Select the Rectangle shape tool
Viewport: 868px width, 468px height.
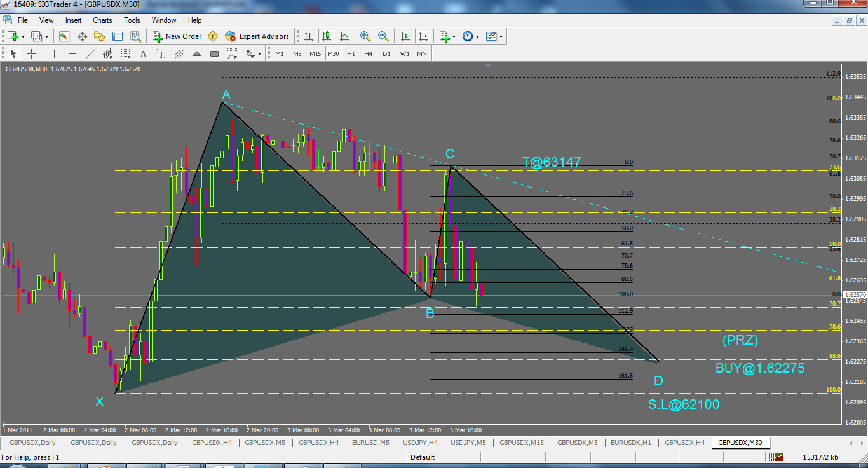point(214,53)
